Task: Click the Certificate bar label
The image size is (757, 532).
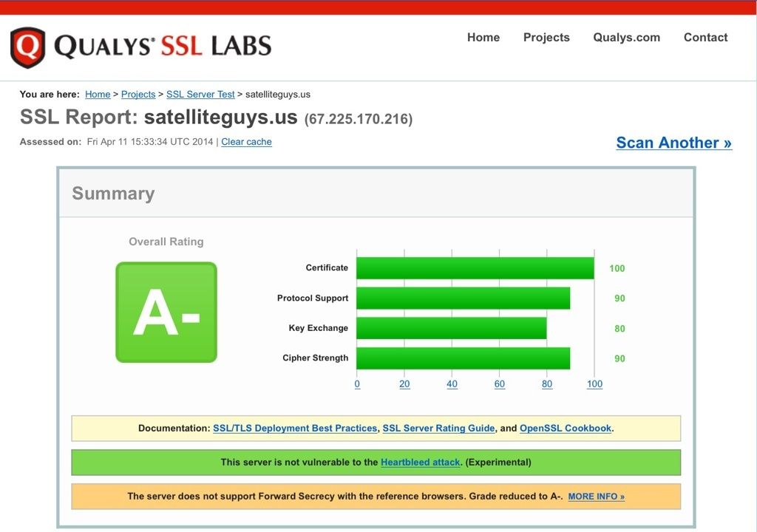Action: click(327, 267)
